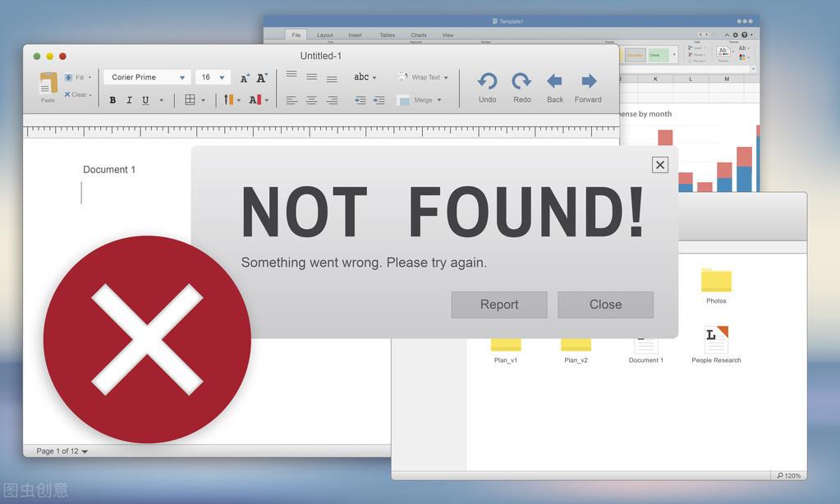Select the green Check cell style swatch
Image resolution: width=840 pixels, height=504 pixels.
coord(659,55)
